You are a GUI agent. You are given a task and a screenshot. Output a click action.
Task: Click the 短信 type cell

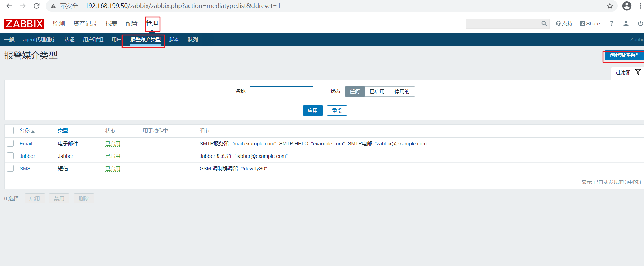coord(63,169)
